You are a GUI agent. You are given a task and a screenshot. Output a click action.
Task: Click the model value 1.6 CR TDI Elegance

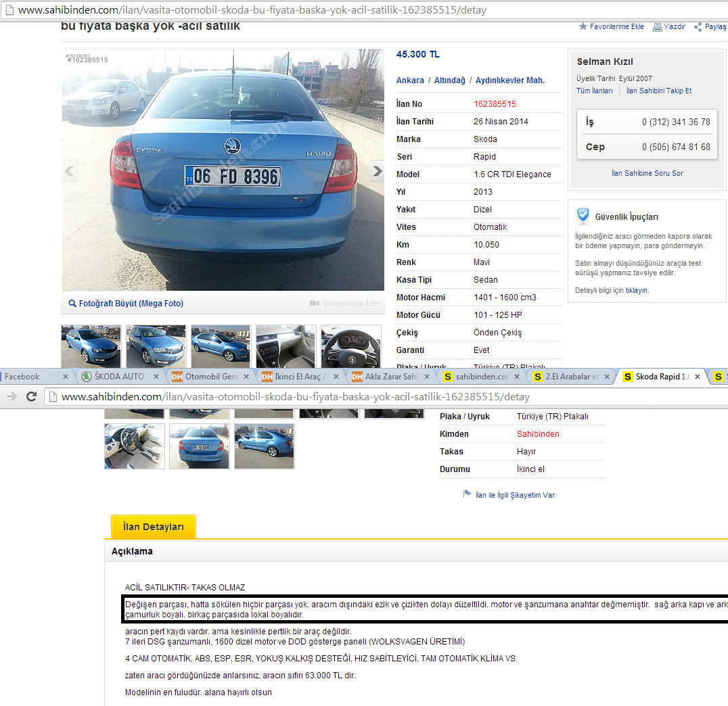[513, 174]
